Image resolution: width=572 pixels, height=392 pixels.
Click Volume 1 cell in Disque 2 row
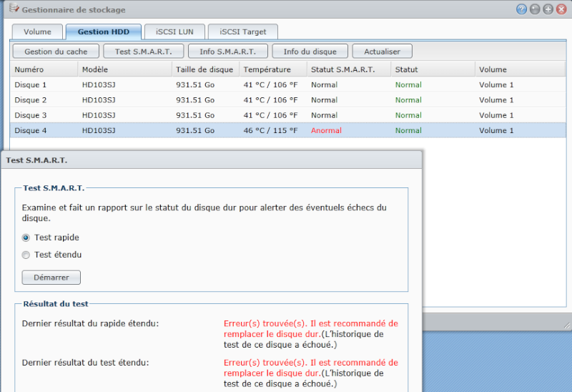click(x=496, y=100)
